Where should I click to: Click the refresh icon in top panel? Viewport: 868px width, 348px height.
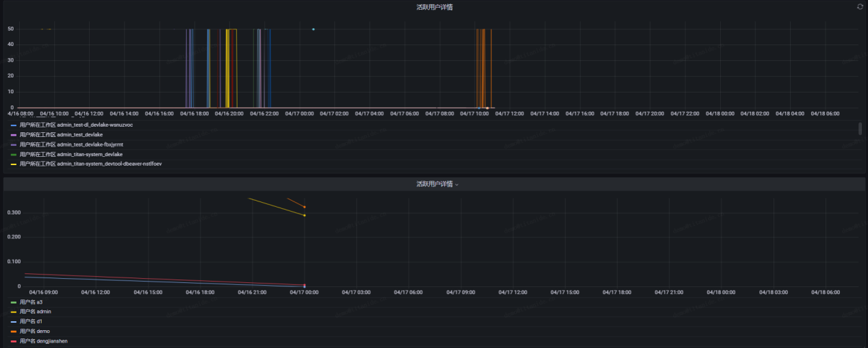pos(860,7)
